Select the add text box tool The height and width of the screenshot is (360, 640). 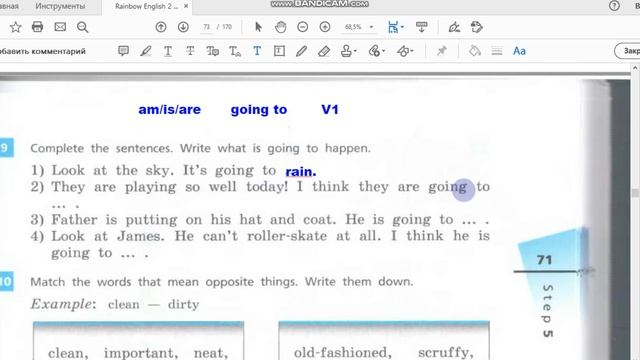(x=279, y=51)
